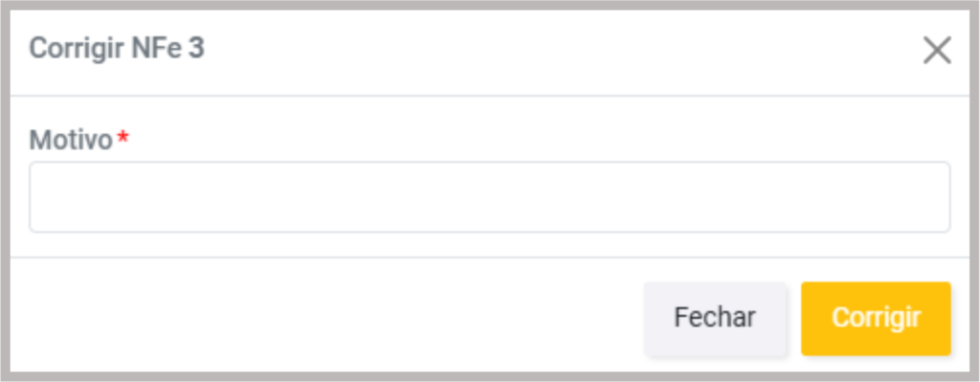Click the header text Corrigir NFe 3
980x382 pixels.
(117, 49)
